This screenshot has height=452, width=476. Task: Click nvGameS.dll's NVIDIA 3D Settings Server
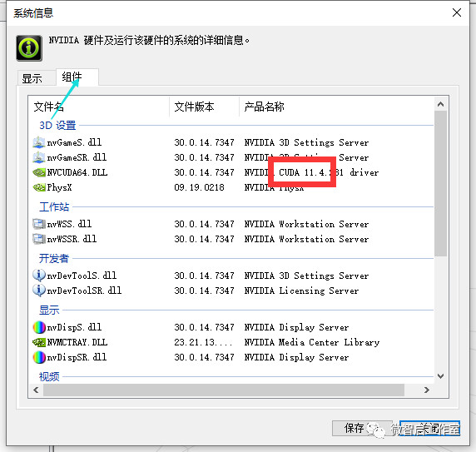point(306,142)
